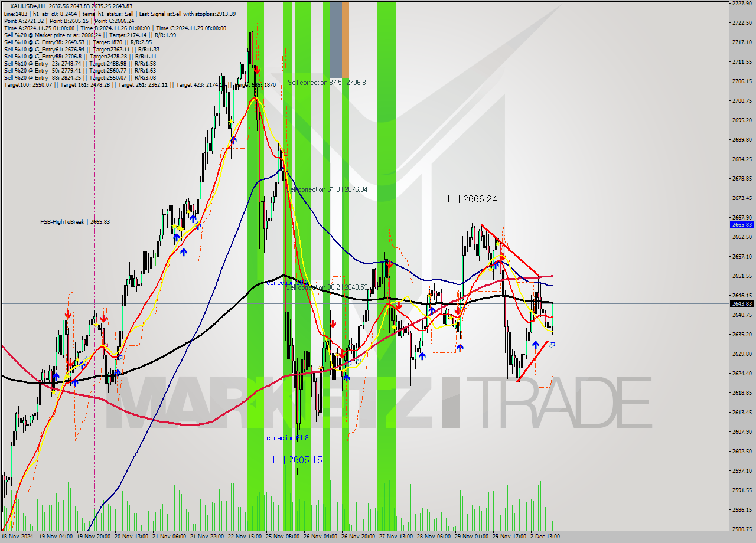Image resolution: width=756 pixels, height=543 pixels.
Task: Click the 2700.70 price axis value
Action: click(742, 100)
